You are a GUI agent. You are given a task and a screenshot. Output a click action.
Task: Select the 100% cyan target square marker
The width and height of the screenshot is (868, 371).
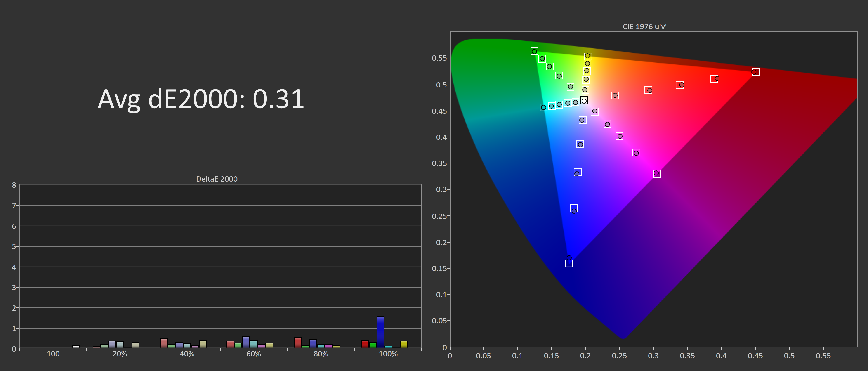tap(543, 107)
